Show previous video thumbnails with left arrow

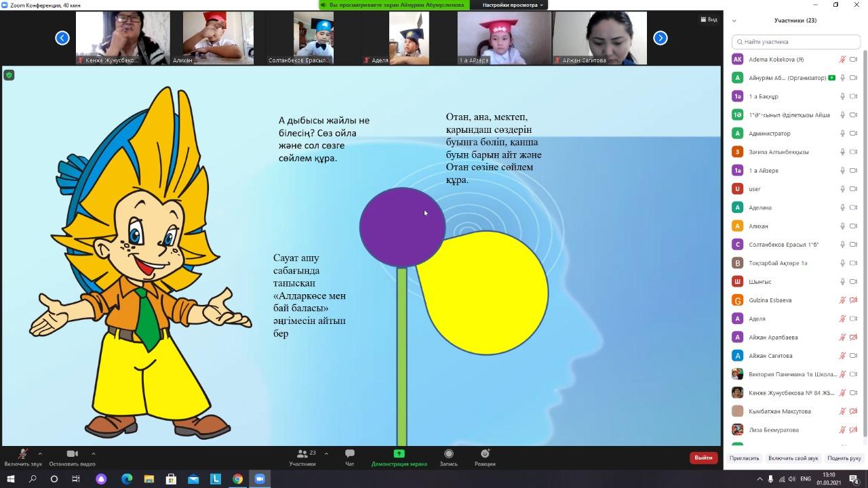[x=62, y=38]
